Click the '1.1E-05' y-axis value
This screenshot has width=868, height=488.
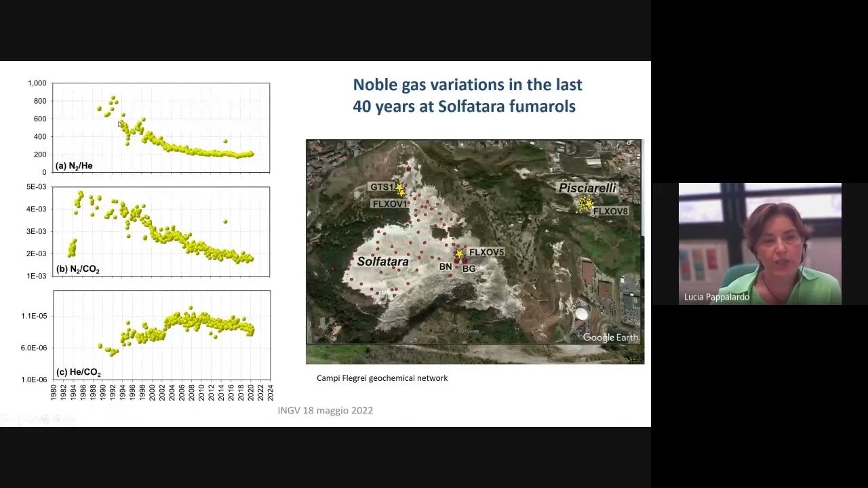pyautogui.click(x=34, y=316)
